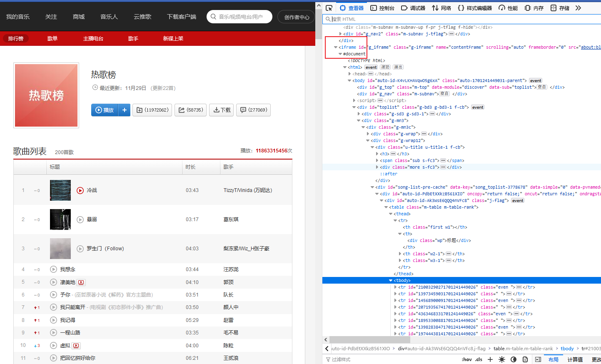Click the event badge on the html element
601x364 pixels.
tap(371, 67)
